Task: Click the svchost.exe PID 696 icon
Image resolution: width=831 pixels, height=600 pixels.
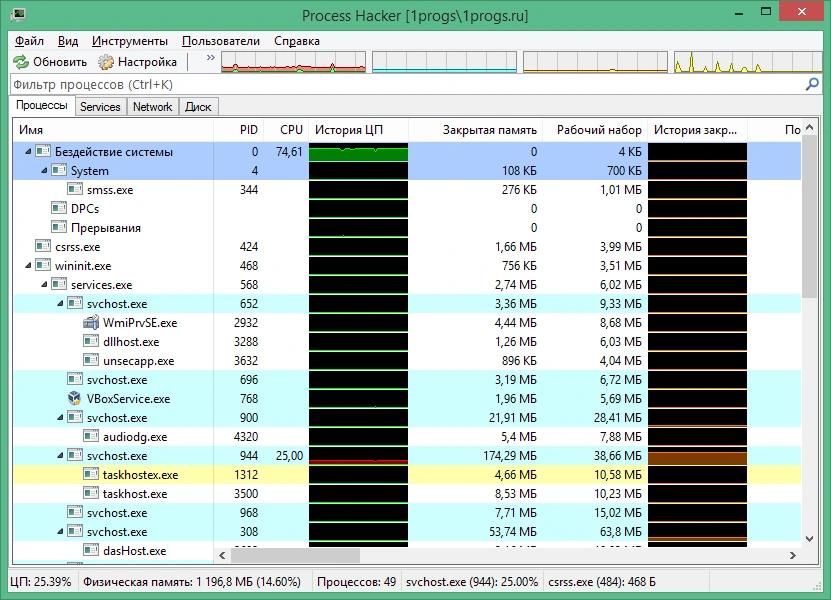Action: (x=75, y=380)
